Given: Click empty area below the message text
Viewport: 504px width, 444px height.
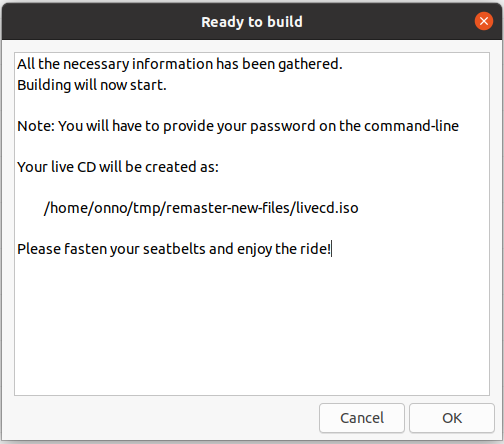Looking at the screenshot, I should point(252,327).
